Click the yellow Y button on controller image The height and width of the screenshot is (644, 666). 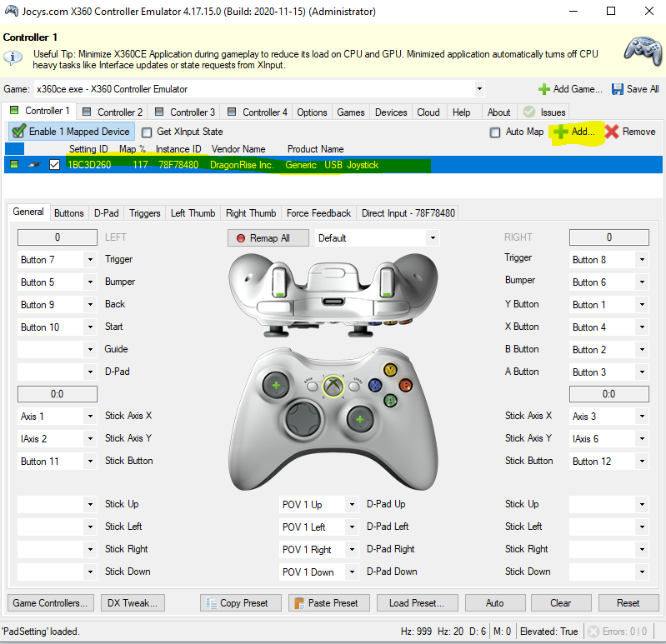click(390, 370)
